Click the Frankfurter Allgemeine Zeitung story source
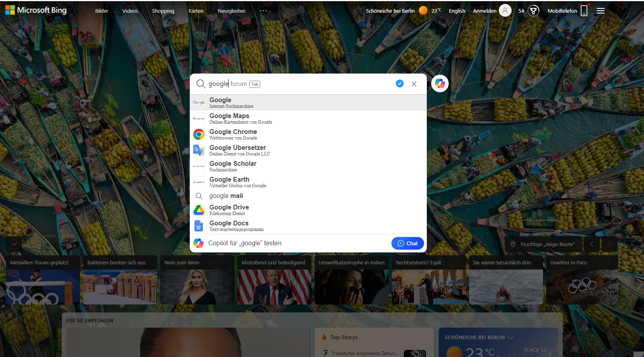 (365, 353)
